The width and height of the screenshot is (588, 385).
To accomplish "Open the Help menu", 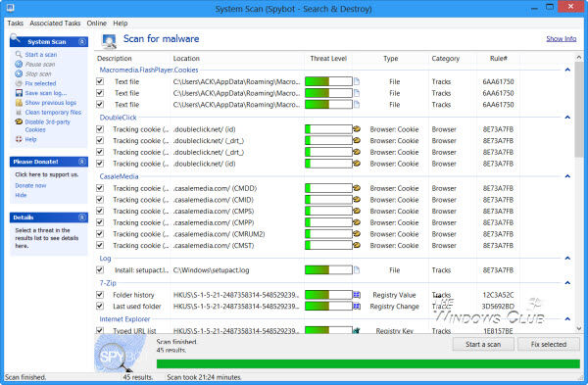I will (121, 24).
